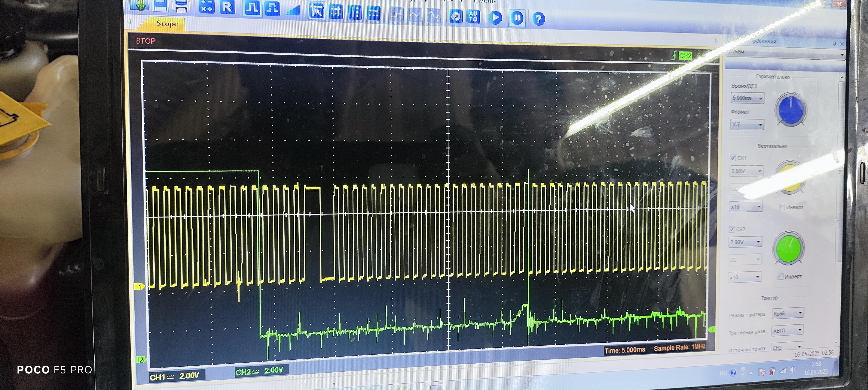The height and width of the screenshot is (390, 868).
Task: Click control panel scrollbar down arrow
Action: [836, 342]
